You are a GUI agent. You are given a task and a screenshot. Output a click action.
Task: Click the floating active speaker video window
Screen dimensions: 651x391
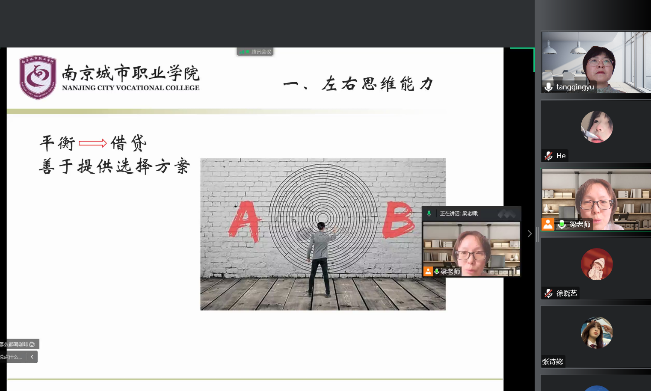pyautogui.click(x=471, y=242)
